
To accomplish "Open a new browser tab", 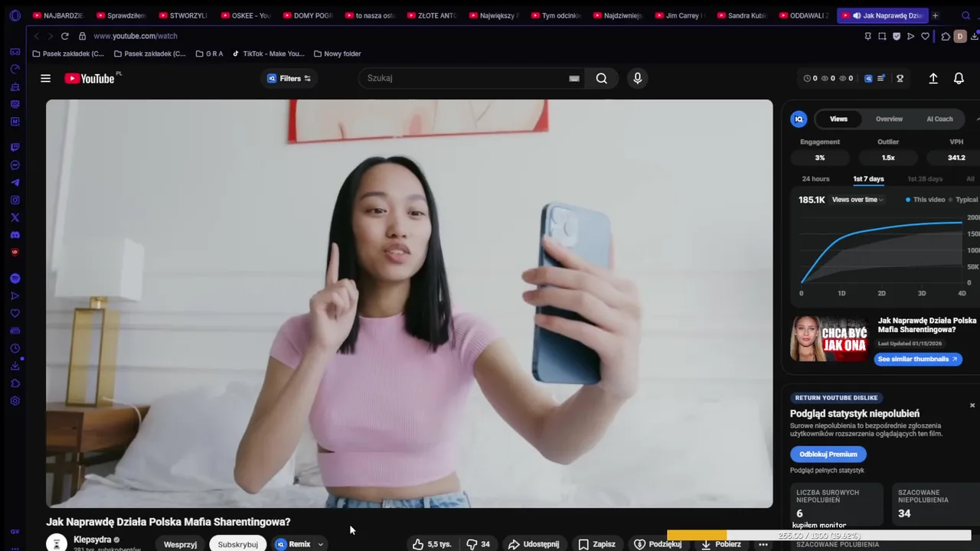I will pos(935,15).
